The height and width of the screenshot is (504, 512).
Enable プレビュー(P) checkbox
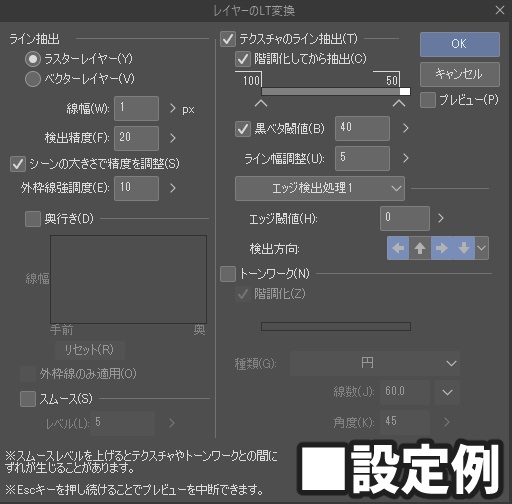click(428, 100)
